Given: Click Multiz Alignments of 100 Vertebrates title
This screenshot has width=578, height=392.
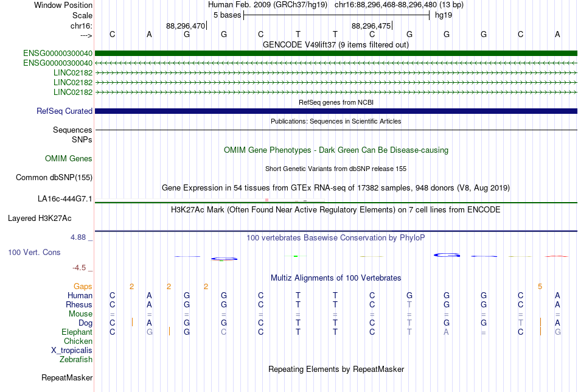Looking at the screenshot, I should [336, 278].
